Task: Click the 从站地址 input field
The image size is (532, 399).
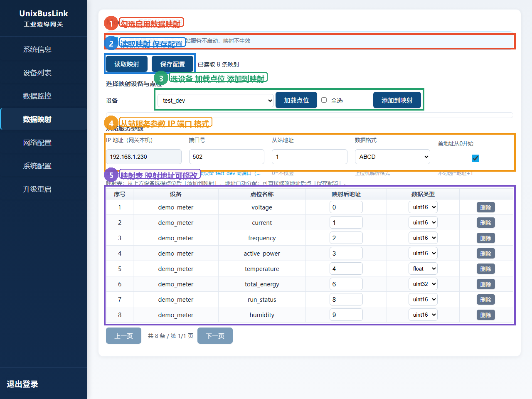Action: [310, 157]
